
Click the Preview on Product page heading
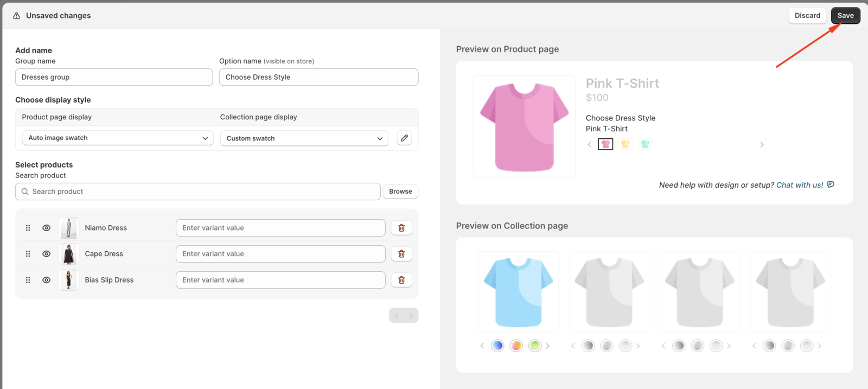coord(507,49)
